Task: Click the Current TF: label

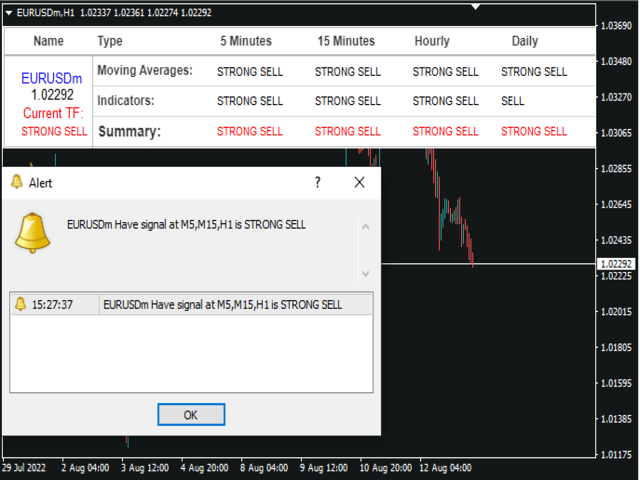Action: point(53,113)
